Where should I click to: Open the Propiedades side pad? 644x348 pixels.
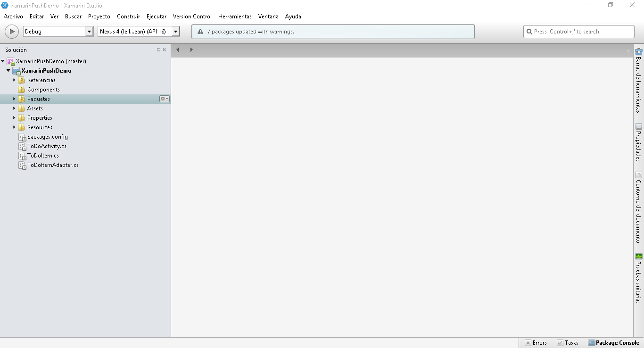click(639, 142)
